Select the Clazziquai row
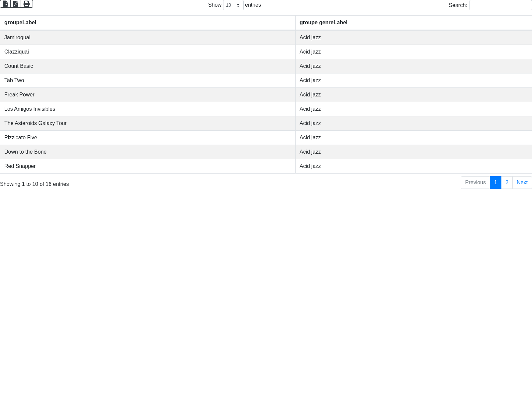Screen dimensions: 532x399 click(17, 52)
